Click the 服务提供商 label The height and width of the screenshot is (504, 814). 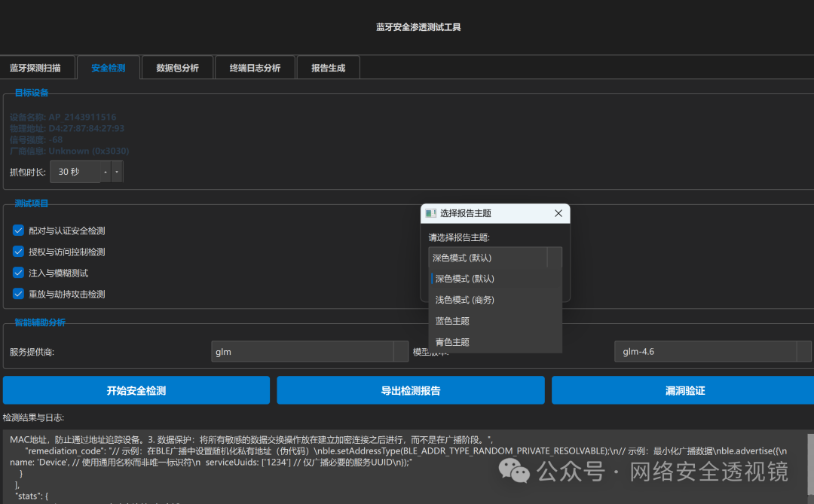[32, 352]
